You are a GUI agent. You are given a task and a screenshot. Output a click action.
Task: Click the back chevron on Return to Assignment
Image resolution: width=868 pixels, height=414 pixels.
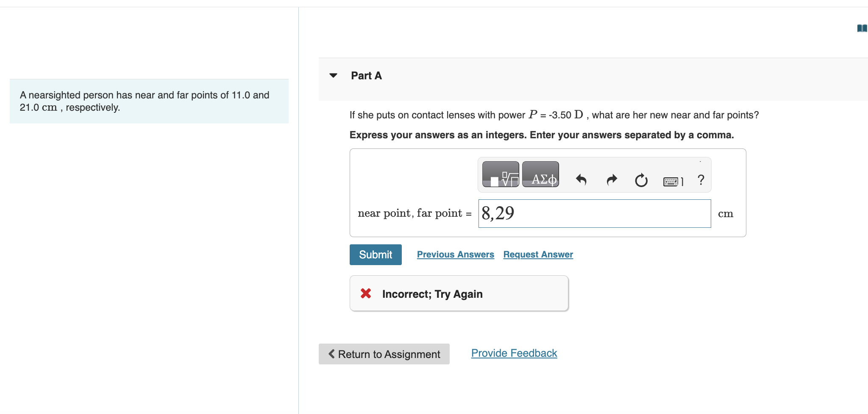(x=331, y=354)
